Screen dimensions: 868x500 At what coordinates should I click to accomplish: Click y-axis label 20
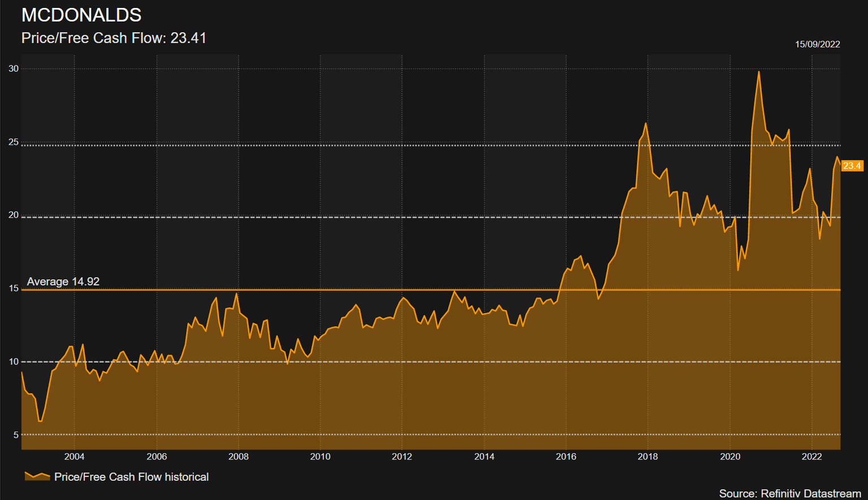point(14,215)
